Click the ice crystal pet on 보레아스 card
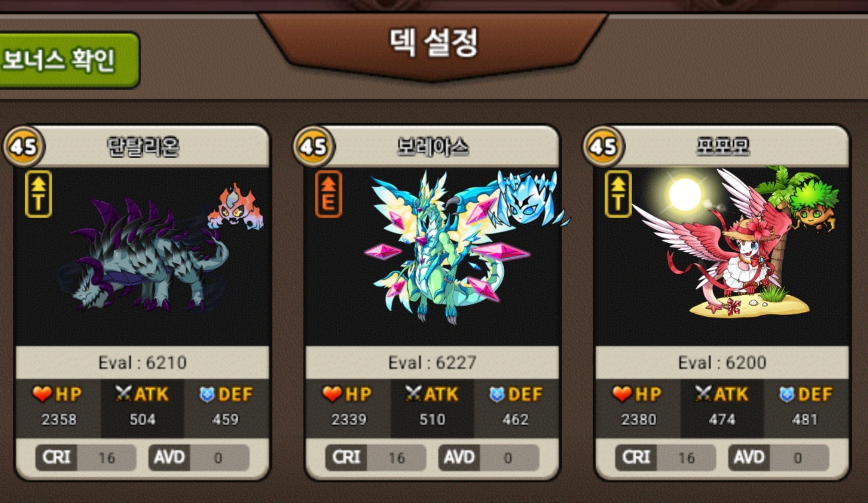The height and width of the screenshot is (503, 868). 528,199
